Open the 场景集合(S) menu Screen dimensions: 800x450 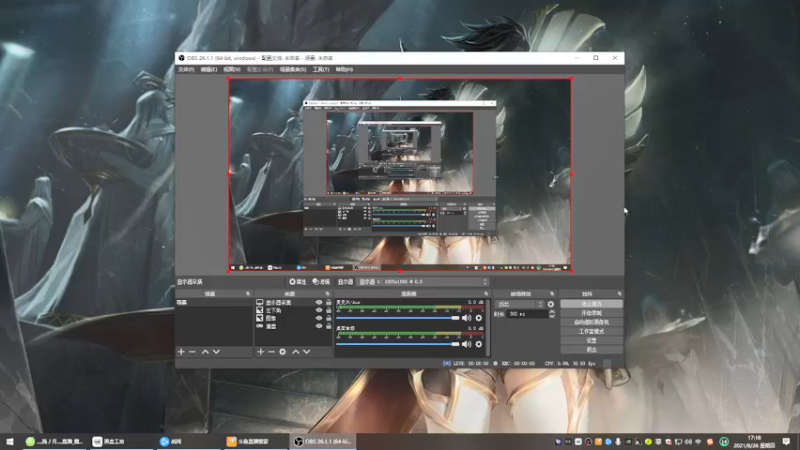(x=293, y=69)
